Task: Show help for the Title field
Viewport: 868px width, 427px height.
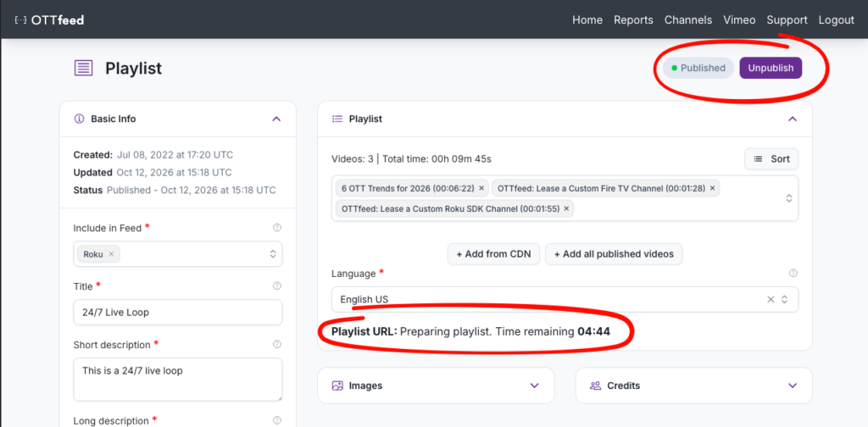Action: (277, 286)
